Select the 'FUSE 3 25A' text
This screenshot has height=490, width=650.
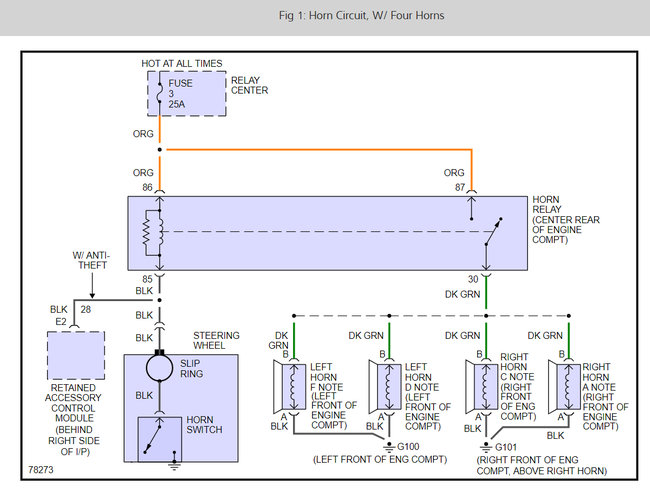click(180, 94)
